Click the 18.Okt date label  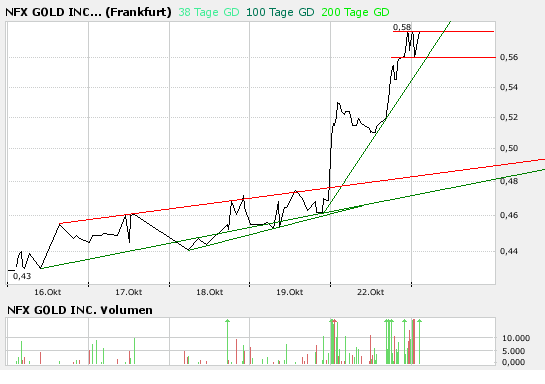pos(210,292)
